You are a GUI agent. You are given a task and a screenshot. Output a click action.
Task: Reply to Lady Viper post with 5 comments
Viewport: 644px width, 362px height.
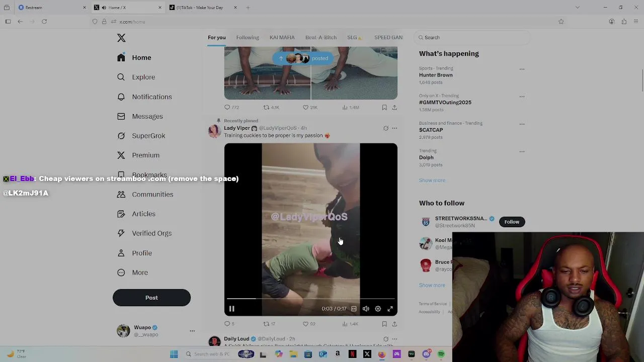[229, 324]
